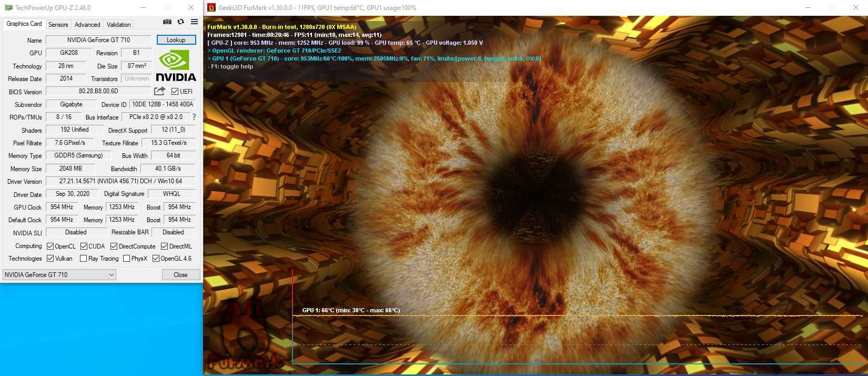Click the Bus Interface question mark help
The width and height of the screenshot is (868, 376).
(194, 117)
